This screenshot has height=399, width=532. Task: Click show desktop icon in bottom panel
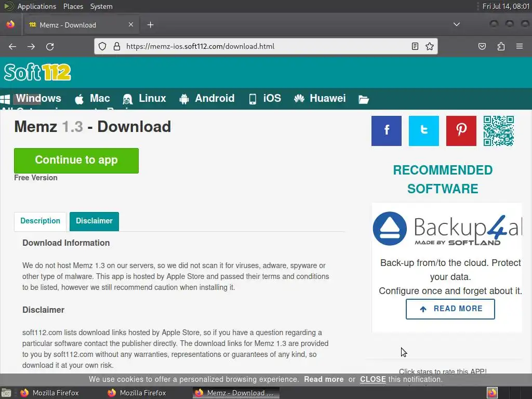6,393
